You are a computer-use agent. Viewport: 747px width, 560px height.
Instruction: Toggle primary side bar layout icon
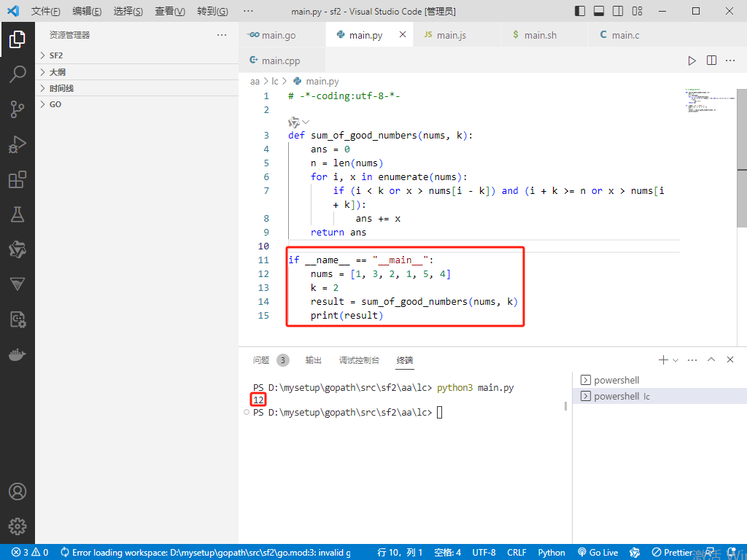pos(580,11)
